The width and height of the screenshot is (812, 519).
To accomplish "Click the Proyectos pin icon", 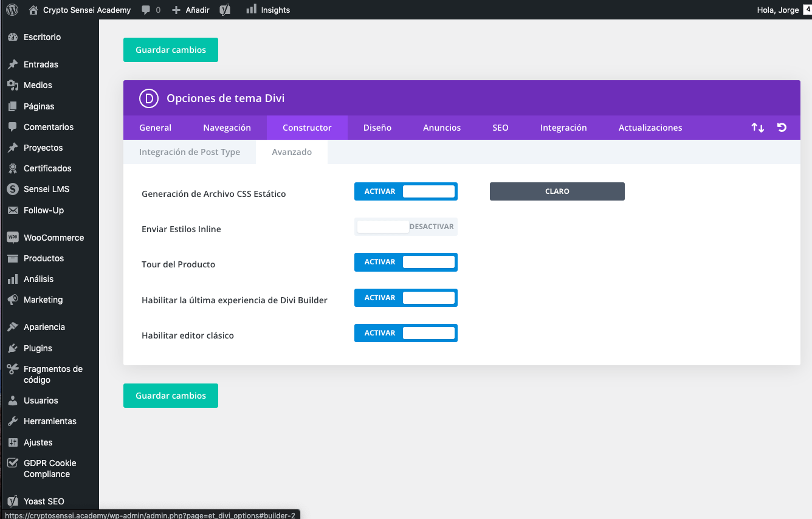I will tap(13, 148).
